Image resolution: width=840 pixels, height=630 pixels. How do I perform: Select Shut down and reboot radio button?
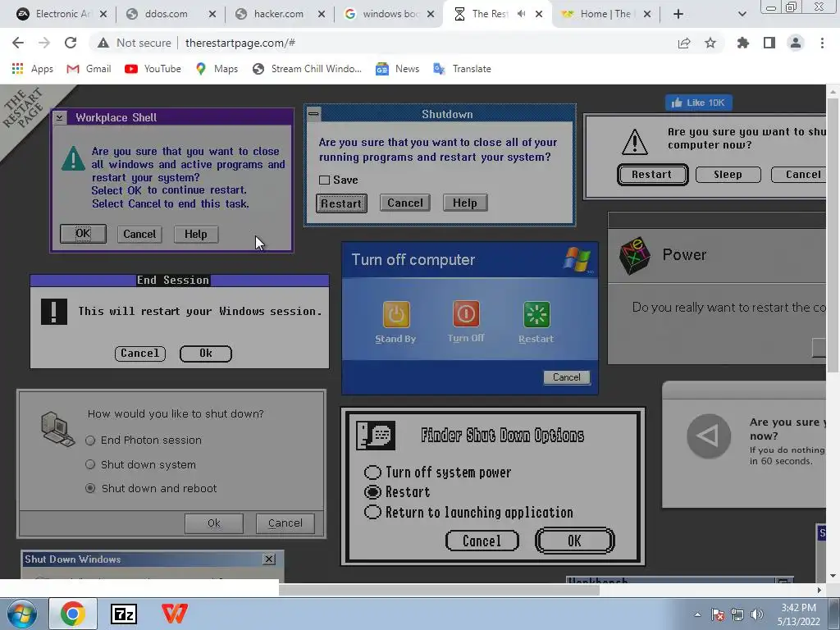90,488
